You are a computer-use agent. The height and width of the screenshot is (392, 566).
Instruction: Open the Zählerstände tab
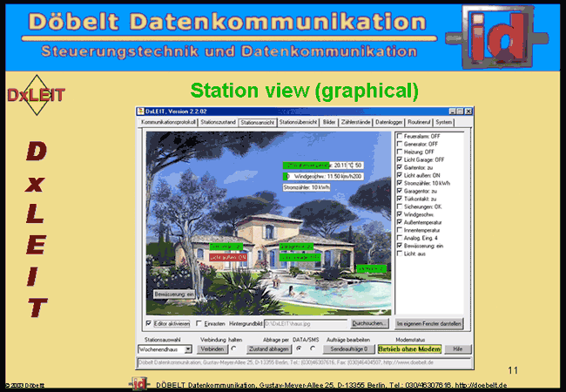[356, 122]
